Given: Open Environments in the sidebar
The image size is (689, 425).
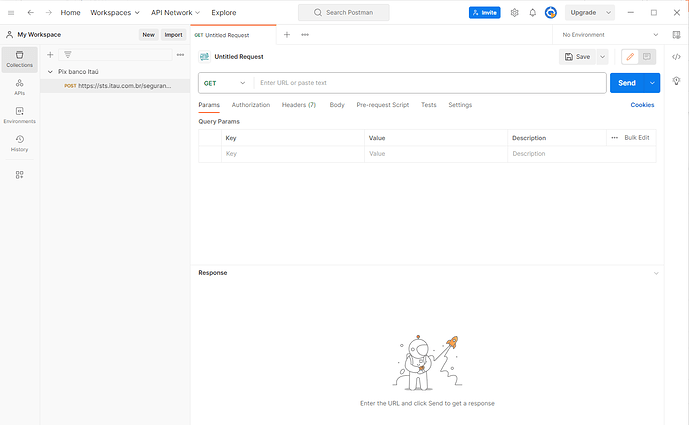Looking at the screenshot, I should [x=19, y=115].
